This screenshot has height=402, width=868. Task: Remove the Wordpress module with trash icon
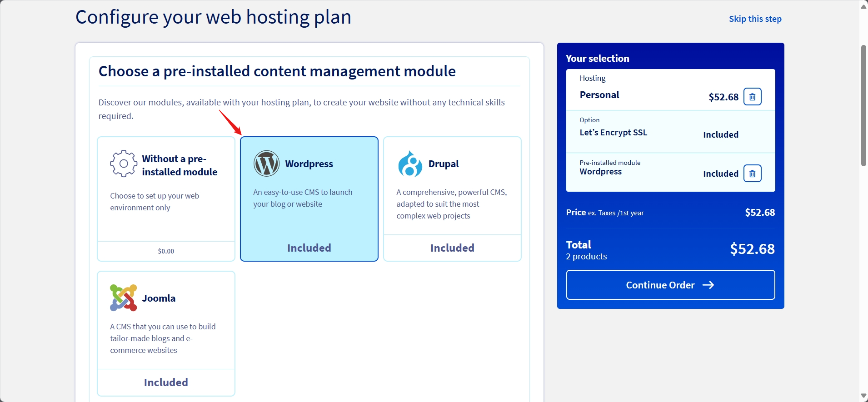point(752,174)
